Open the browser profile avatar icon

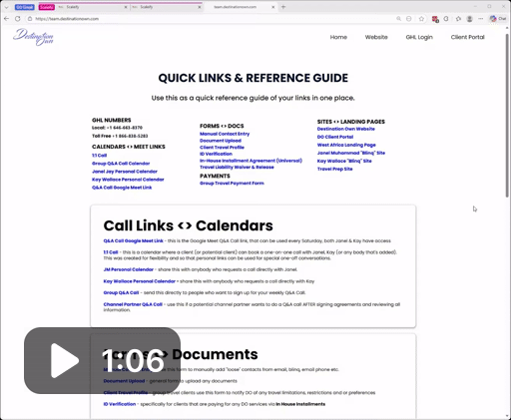(470, 19)
